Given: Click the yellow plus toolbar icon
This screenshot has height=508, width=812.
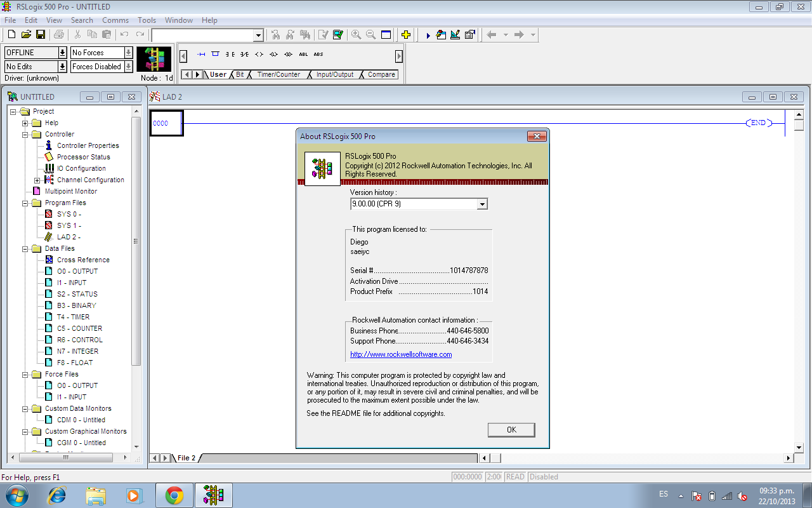Looking at the screenshot, I should (x=406, y=35).
